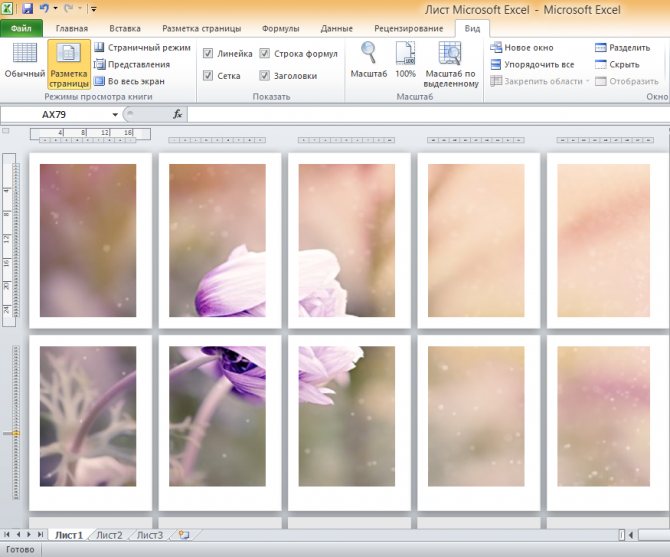670x557 pixels.
Task: Click the Новое окно button
Action: [x=522, y=47]
